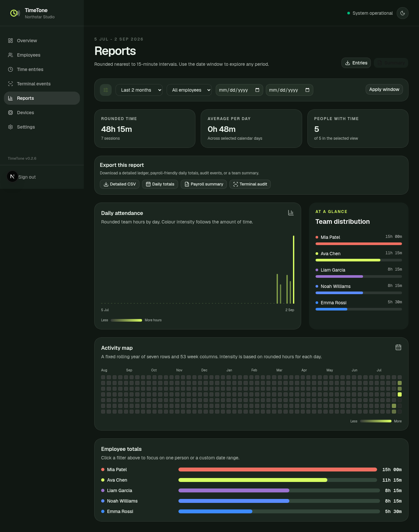419x532 pixels.
Task: Click the Employees people icon
Action: (10, 55)
